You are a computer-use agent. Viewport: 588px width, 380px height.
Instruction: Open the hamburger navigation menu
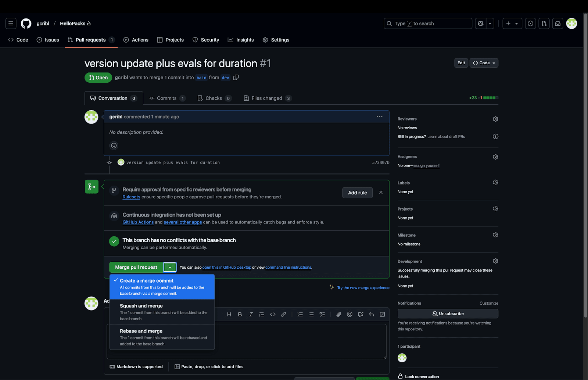click(11, 24)
